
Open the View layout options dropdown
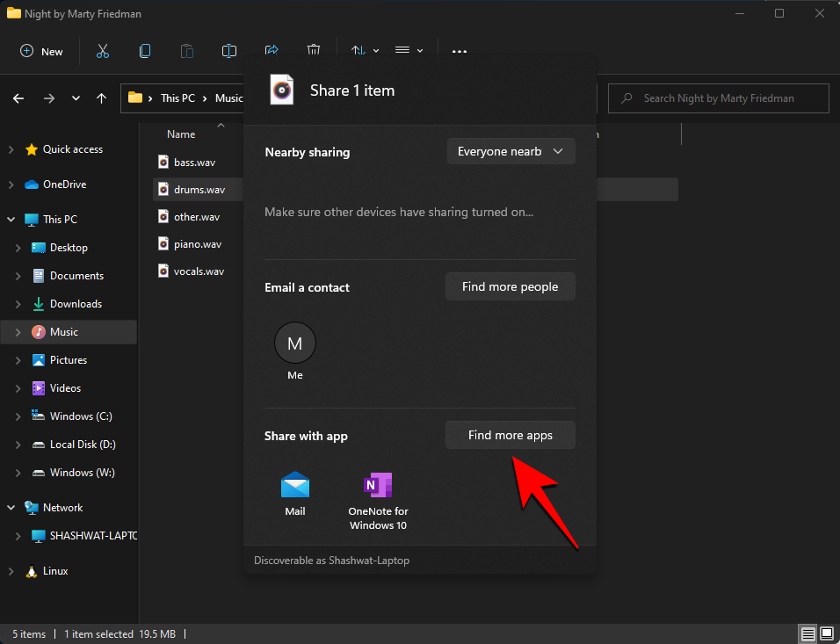(x=409, y=50)
